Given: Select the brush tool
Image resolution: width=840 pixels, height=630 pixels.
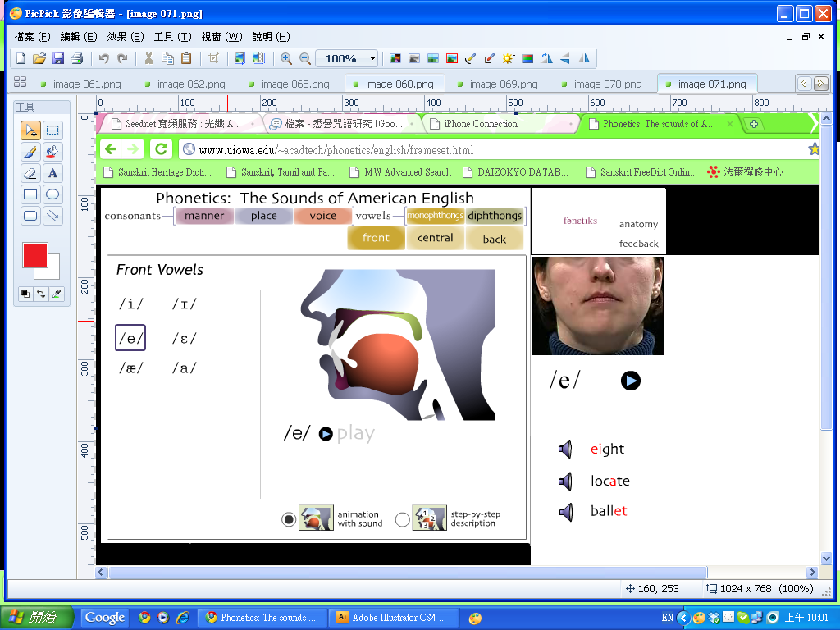Looking at the screenshot, I should [30, 152].
